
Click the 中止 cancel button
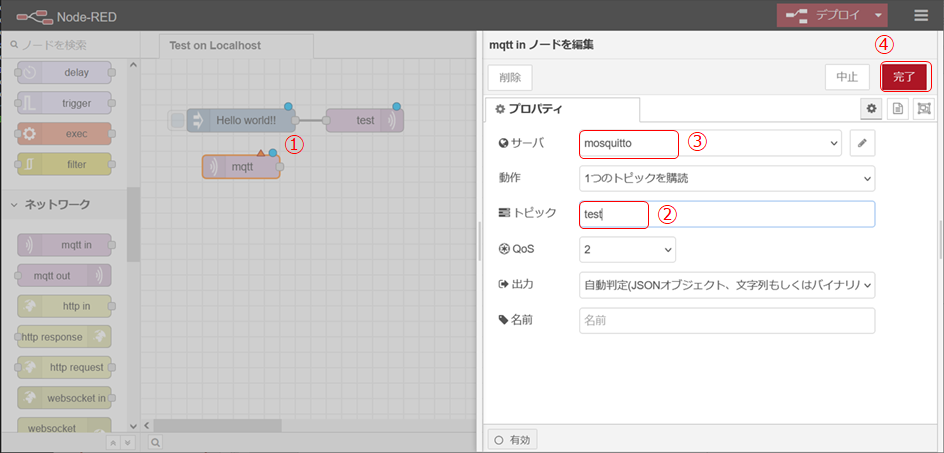point(847,77)
